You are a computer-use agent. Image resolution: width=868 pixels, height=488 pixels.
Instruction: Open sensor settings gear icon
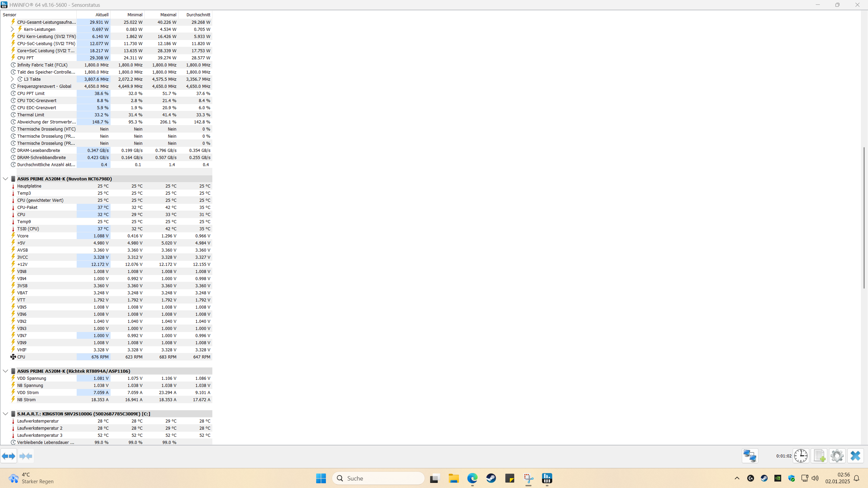[x=837, y=456]
